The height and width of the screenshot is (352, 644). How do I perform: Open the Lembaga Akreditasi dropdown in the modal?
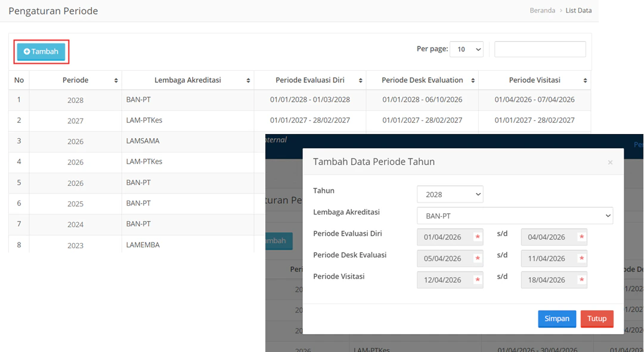tap(515, 215)
